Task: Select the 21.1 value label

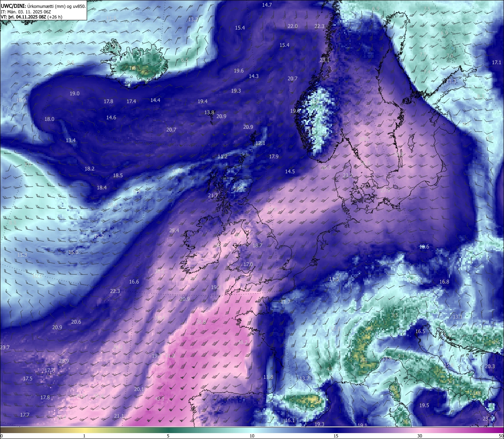Action: pyautogui.click(x=119, y=416)
